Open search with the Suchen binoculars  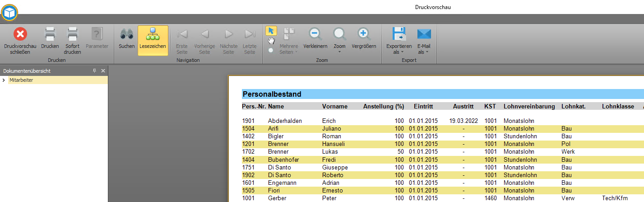coord(126,38)
